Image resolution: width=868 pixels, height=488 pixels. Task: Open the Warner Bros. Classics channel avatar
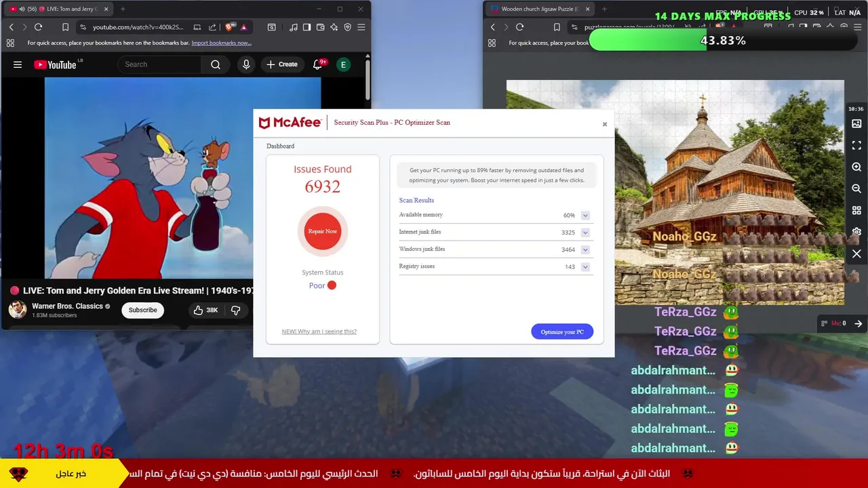click(x=18, y=310)
